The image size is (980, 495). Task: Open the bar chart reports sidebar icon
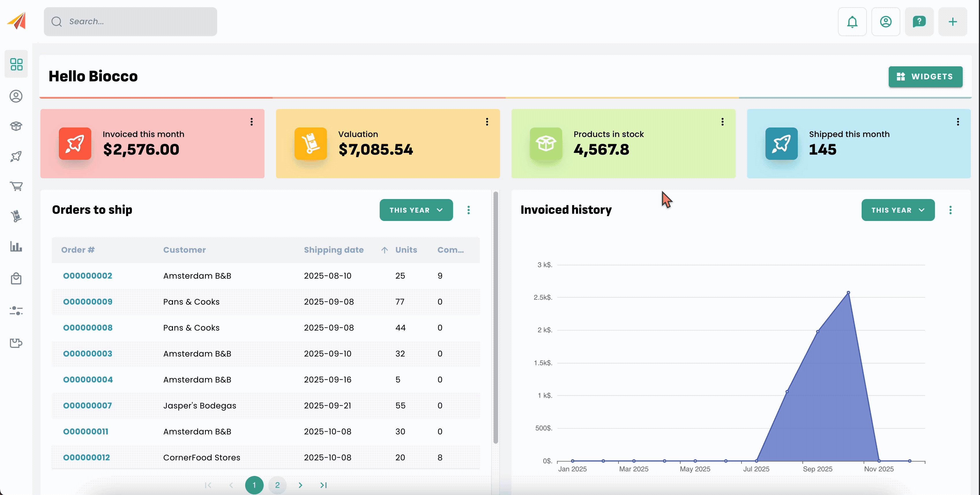click(x=16, y=247)
